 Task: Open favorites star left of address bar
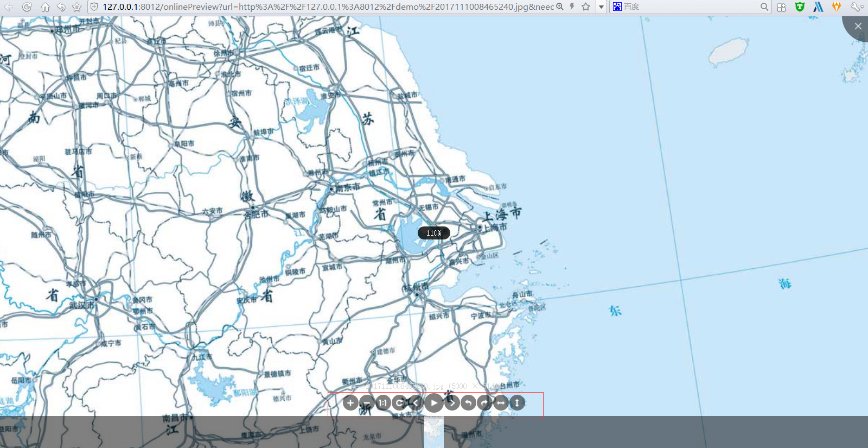(x=77, y=7)
